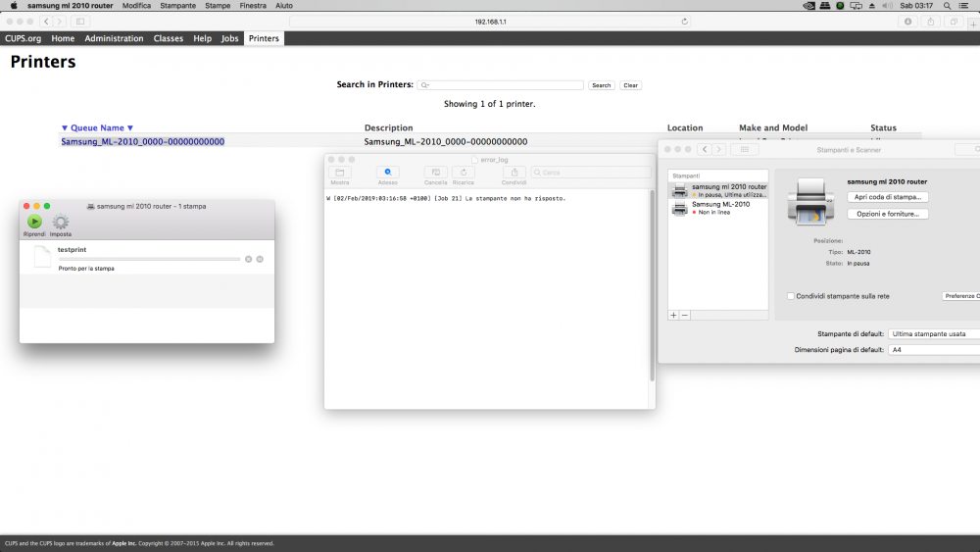Click the Cancella icon in error_log toolbar
The image size is (980, 552).
coord(436,173)
